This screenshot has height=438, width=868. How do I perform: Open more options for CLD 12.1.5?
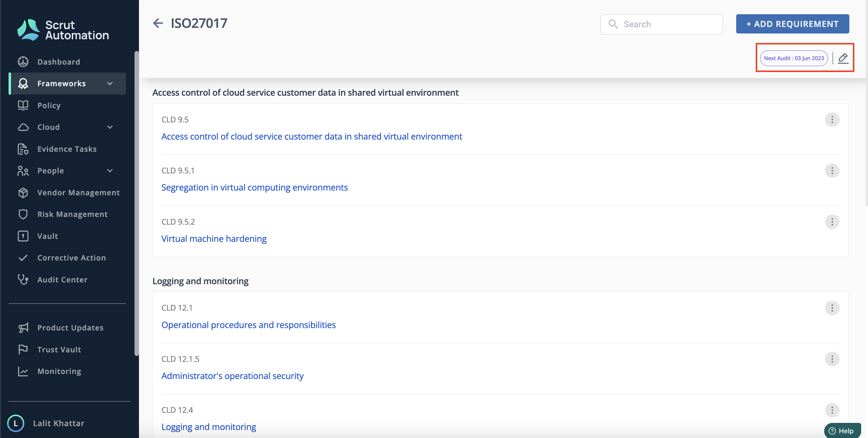832,359
